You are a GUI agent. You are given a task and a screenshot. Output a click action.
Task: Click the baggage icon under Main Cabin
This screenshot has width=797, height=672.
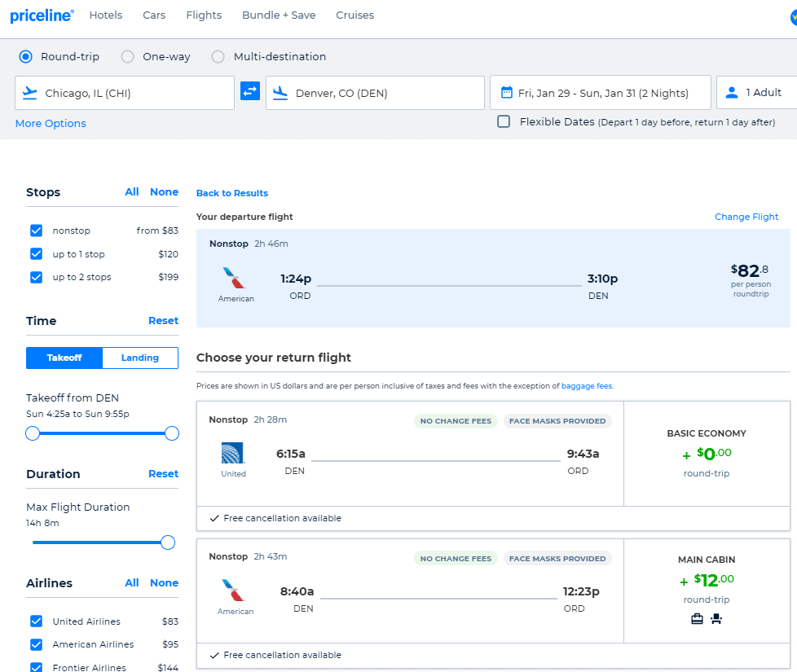[x=697, y=619]
